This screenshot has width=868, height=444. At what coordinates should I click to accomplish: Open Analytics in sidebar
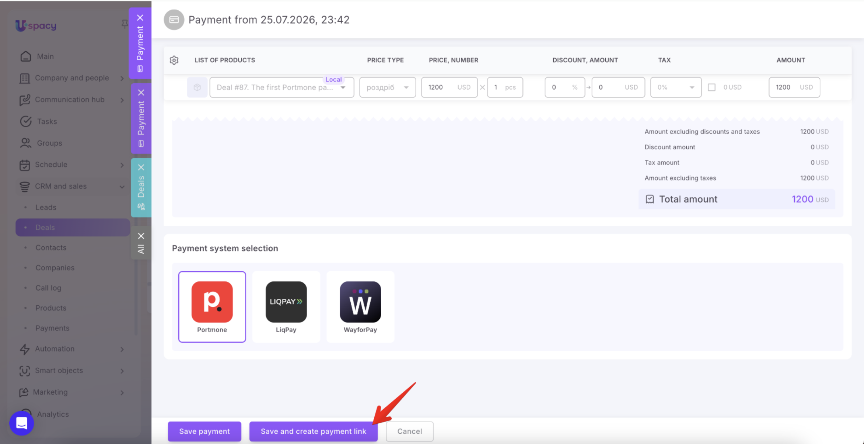[53, 414]
